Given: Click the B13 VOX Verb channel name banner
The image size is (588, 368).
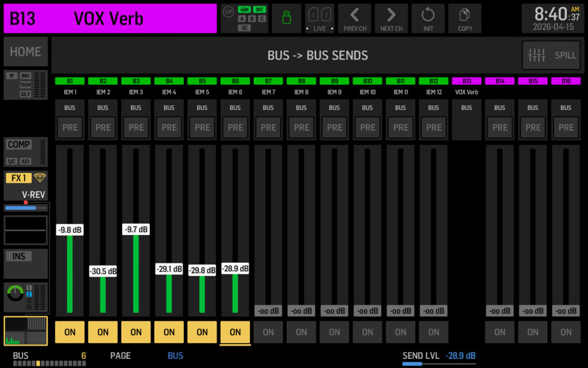Looking at the screenshot, I should [110, 18].
